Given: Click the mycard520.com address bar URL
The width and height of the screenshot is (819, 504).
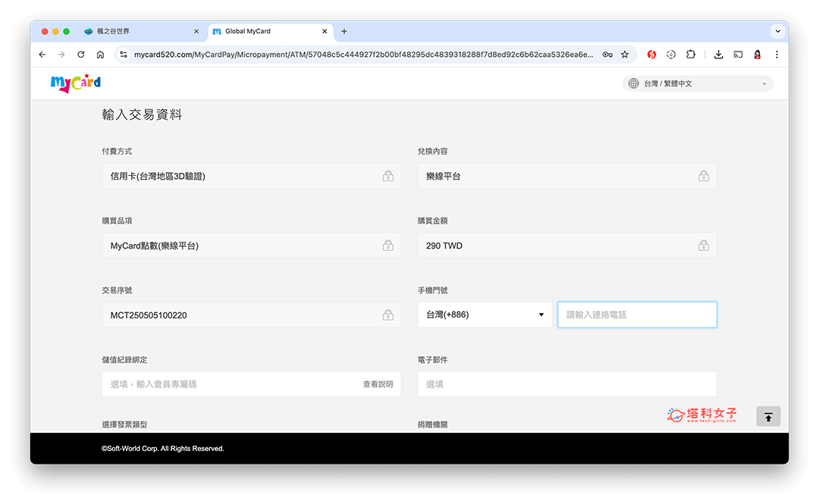Looking at the screenshot, I should point(363,55).
